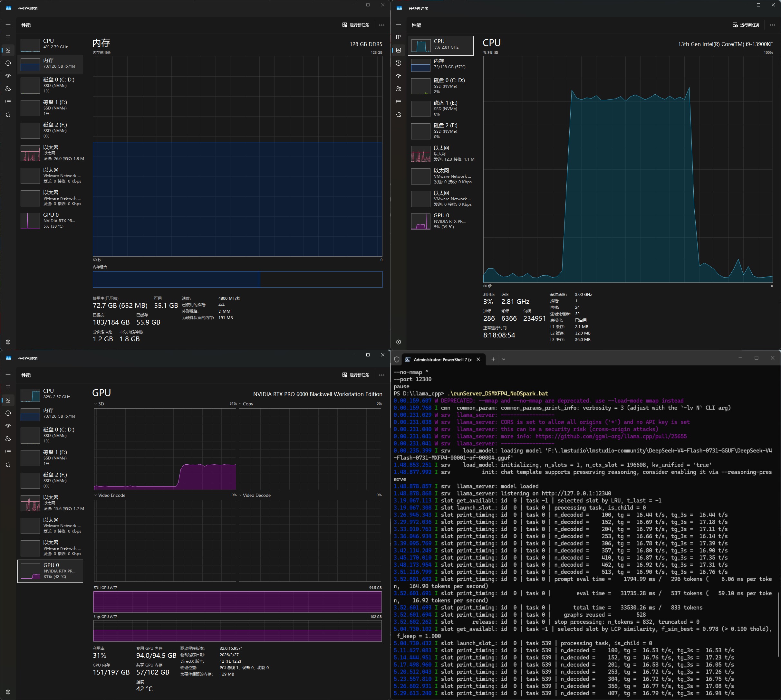Open Processes icon in the CPU Task Manager
781x700 pixels.
click(398, 37)
